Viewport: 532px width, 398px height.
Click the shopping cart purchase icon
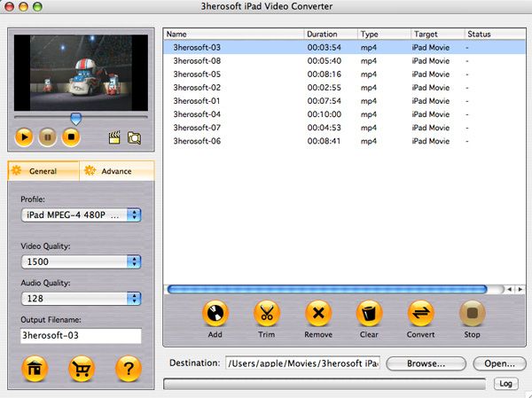(x=81, y=369)
